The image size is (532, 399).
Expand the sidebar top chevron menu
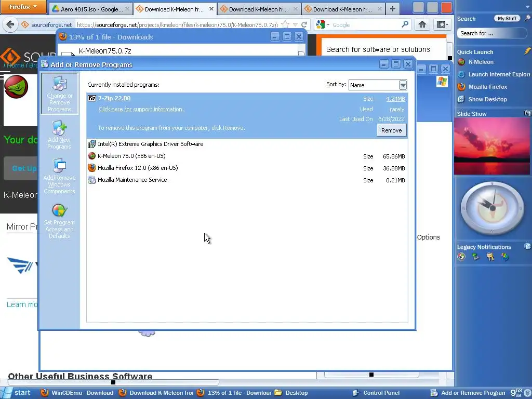pyautogui.click(x=528, y=7)
